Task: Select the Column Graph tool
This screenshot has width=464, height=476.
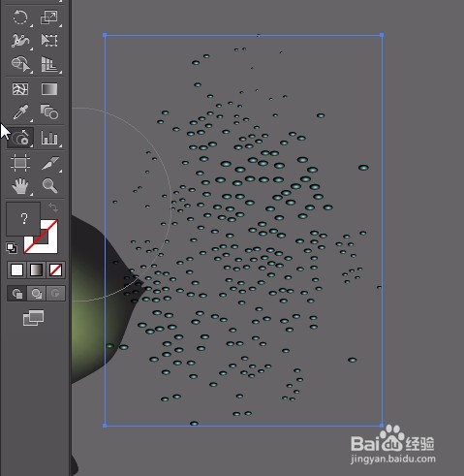Action: (x=49, y=138)
